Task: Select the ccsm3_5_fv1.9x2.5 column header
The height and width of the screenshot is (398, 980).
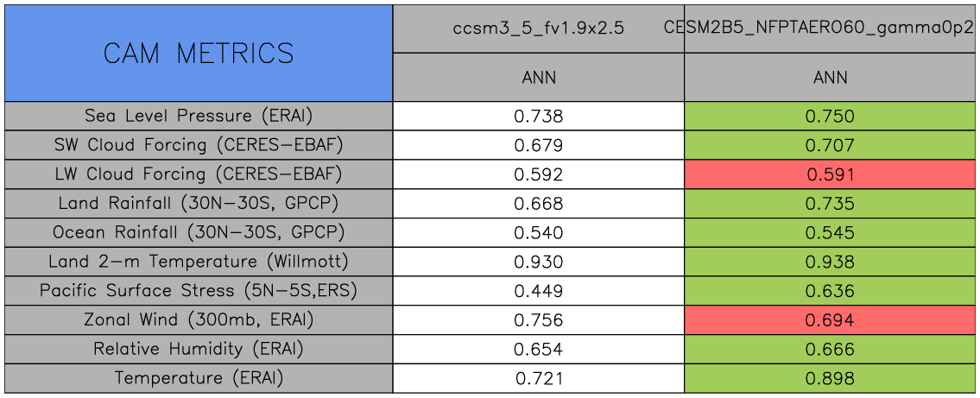Action: [x=539, y=28]
